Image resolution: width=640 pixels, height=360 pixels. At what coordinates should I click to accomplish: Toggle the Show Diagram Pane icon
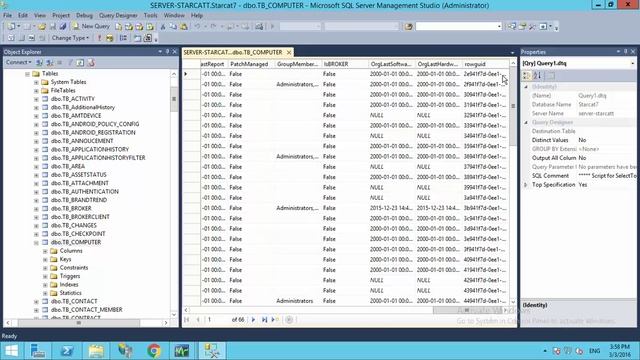(x=11, y=38)
